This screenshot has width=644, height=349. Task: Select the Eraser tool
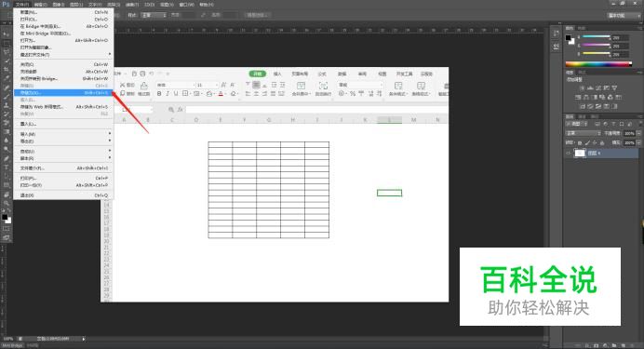[6, 122]
